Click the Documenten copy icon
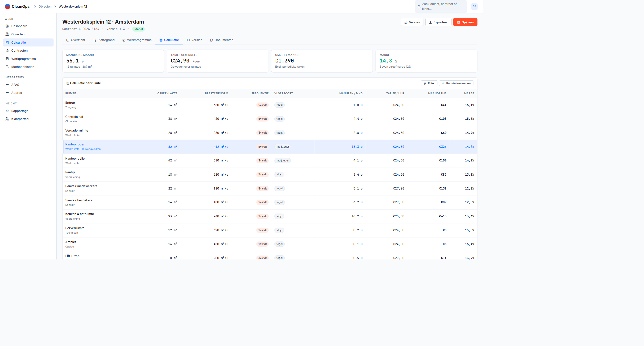This screenshot has height=346, width=644. pos(212,40)
